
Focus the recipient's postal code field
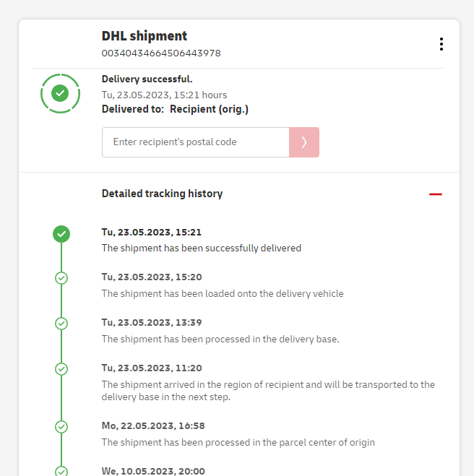195,142
